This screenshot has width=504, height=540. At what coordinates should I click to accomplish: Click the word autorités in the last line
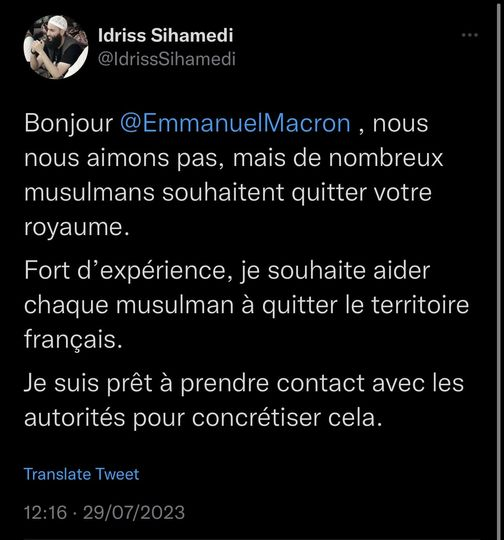pos(74,418)
